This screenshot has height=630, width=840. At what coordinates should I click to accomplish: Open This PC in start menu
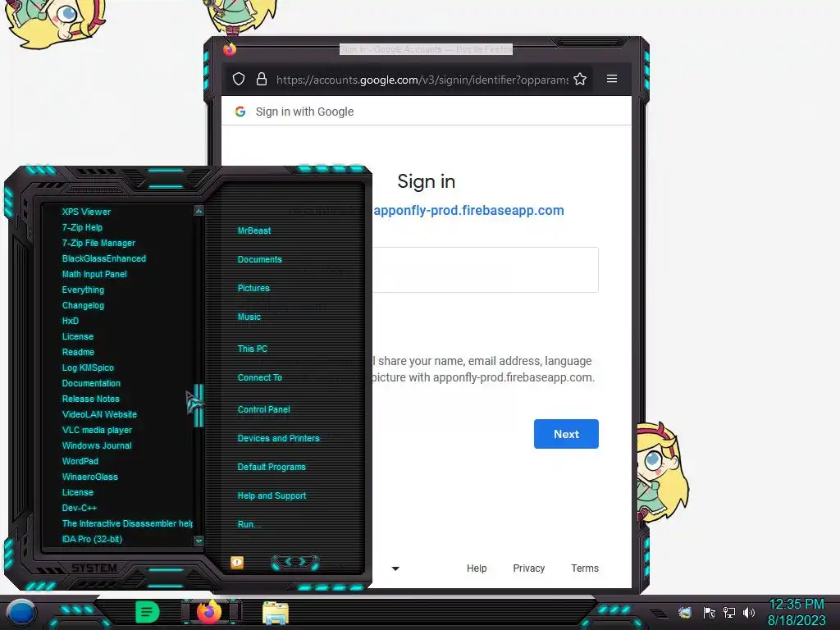[x=253, y=348]
